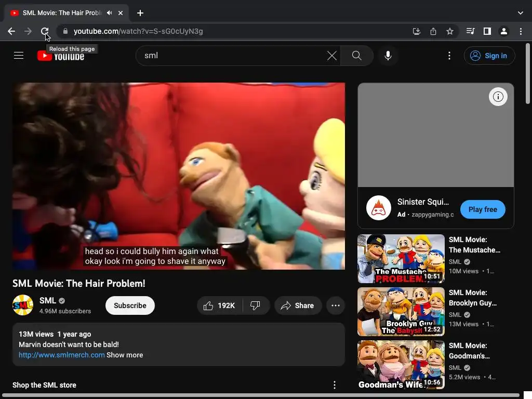Screen dimensions: 532x399
Task: Open SML channel avatar
Action: click(x=23, y=305)
